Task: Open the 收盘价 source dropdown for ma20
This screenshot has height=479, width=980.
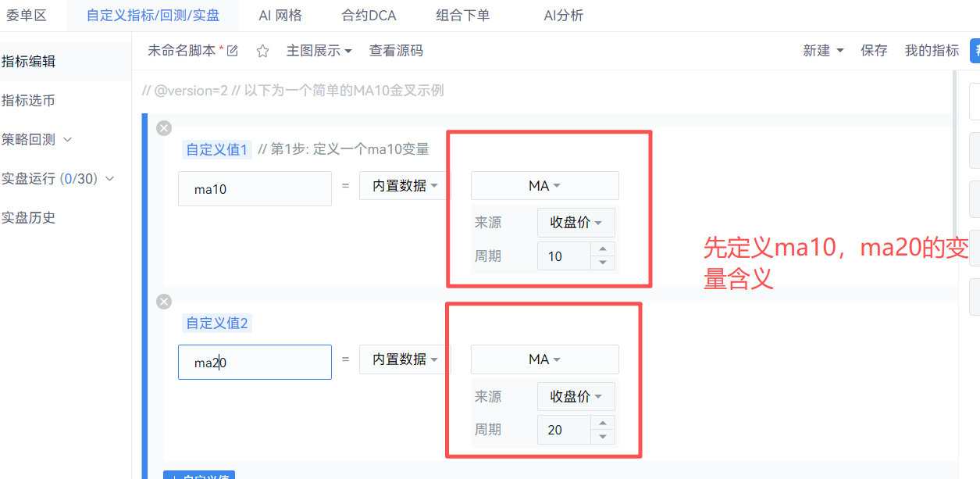Action: [576, 397]
